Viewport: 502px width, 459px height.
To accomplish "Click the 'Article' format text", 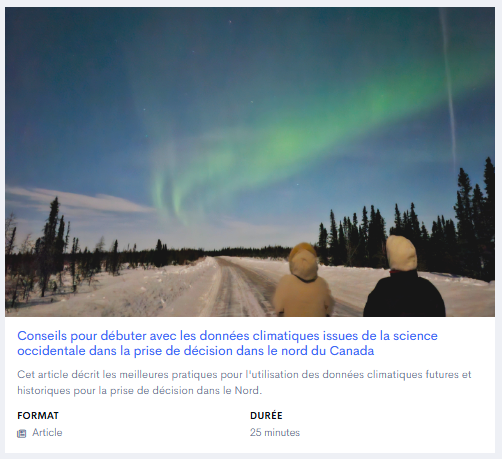I will pyautogui.click(x=47, y=433).
